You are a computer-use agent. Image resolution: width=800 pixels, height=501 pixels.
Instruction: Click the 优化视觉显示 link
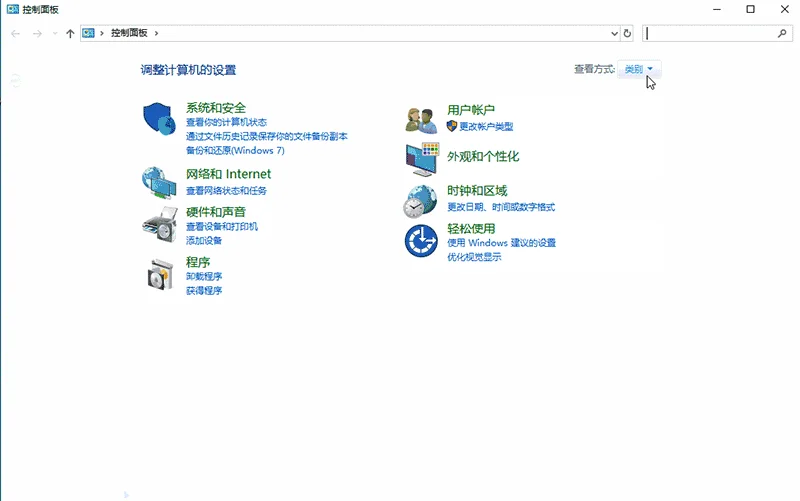[474, 257]
